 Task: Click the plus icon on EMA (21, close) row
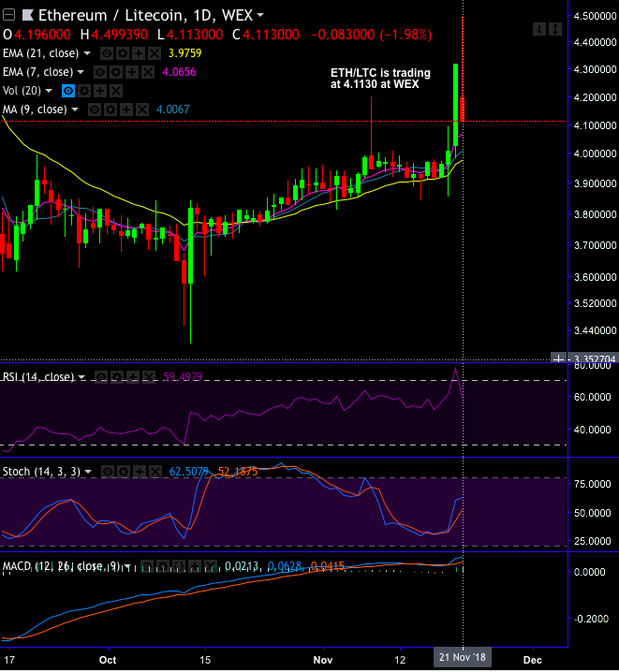(138, 53)
